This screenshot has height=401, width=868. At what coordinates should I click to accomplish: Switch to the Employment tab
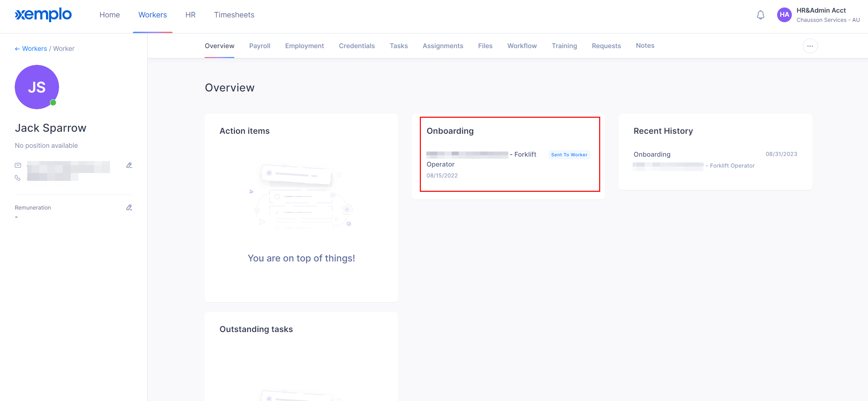click(304, 46)
